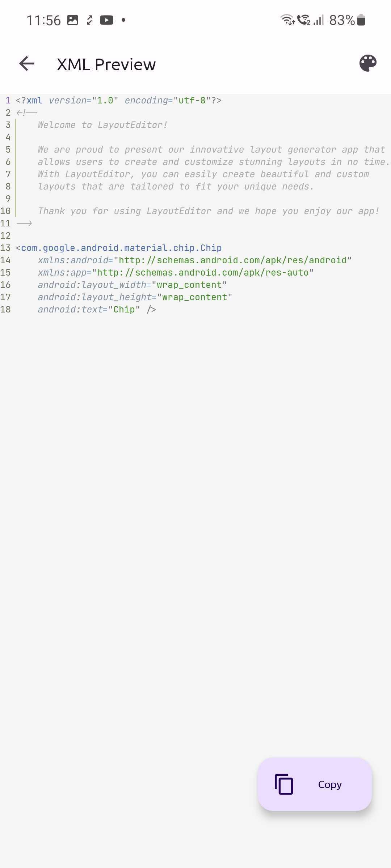This screenshot has width=391, height=868.
Task: Click the com.google.android.material.chip.Chip tag
Action: pos(121,248)
